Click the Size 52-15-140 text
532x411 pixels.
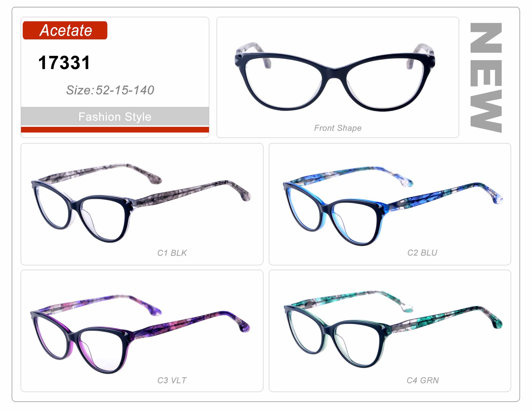[110, 90]
